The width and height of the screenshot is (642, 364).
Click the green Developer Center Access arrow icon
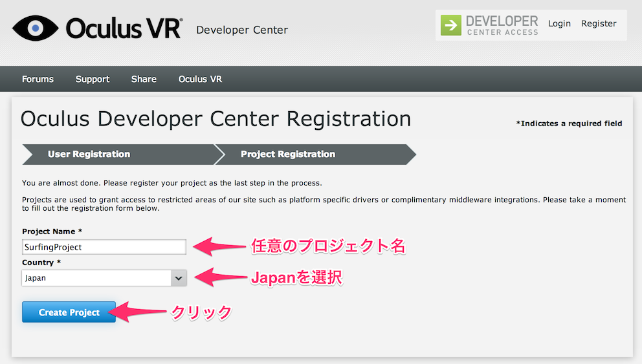point(451,25)
